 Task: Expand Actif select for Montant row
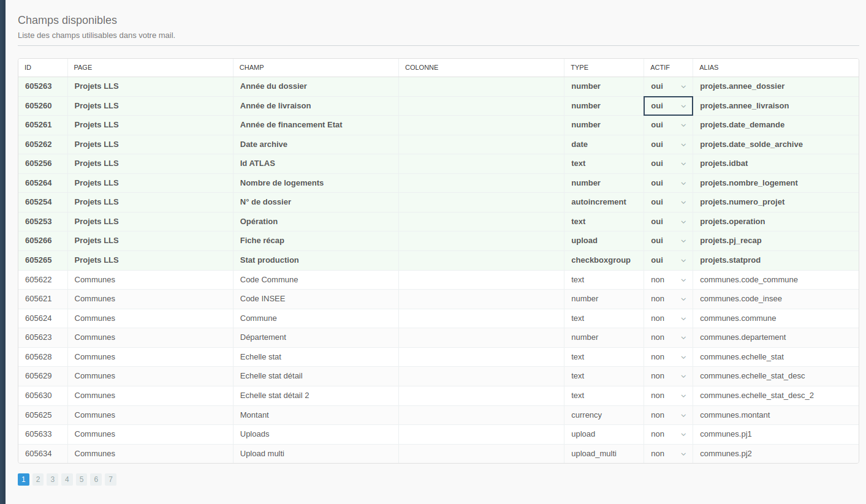coord(668,415)
